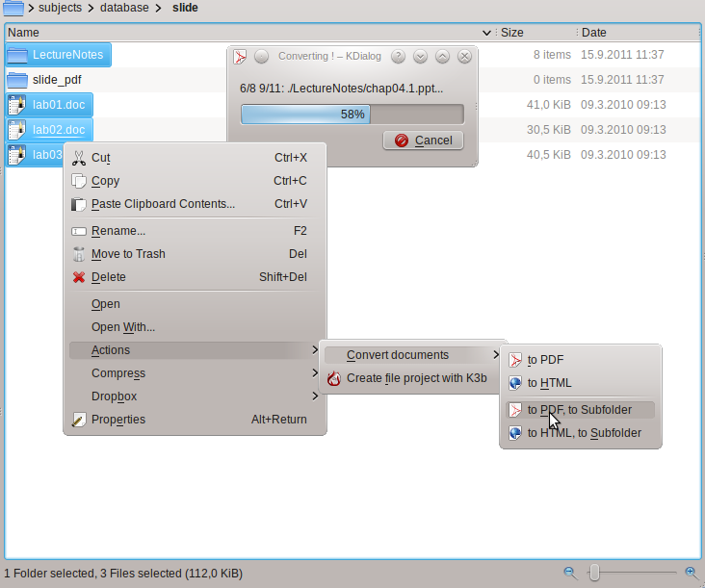Click the breadcrumb arrow before 'slide'
705x588 pixels.
click(x=158, y=8)
